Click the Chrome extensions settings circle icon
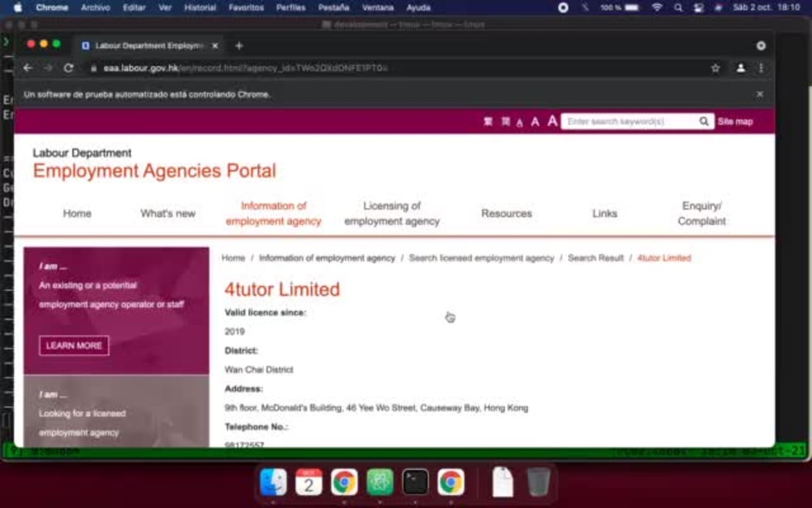Viewport: 812px width, 508px height. pyautogui.click(x=761, y=46)
